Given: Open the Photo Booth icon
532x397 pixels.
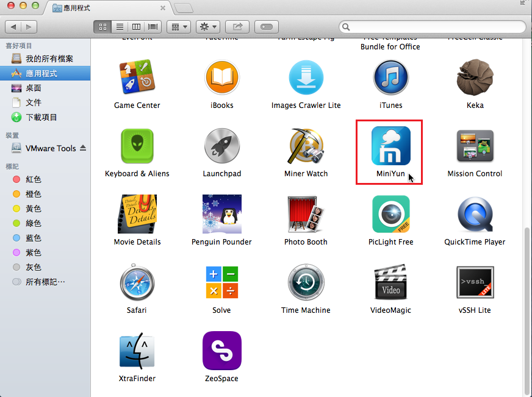Looking at the screenshot, I should tap(306, 214).
